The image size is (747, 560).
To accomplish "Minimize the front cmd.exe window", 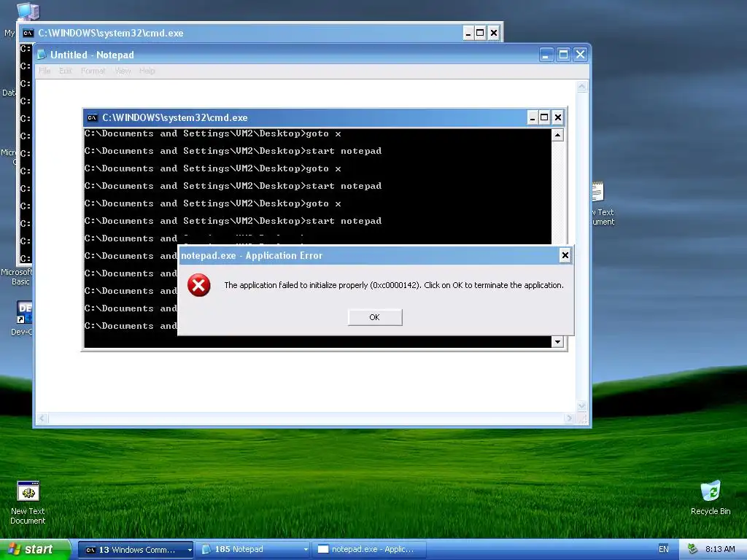I will (533, 117).
